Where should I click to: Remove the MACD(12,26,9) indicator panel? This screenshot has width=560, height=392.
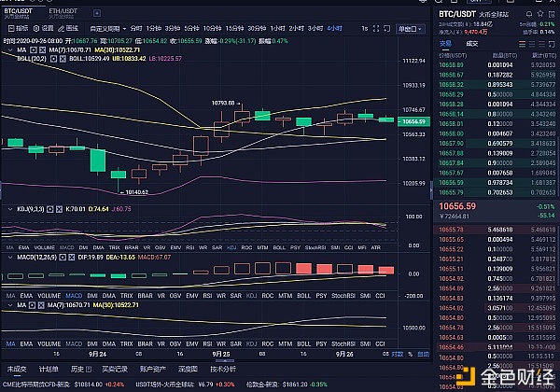(72, 257)
